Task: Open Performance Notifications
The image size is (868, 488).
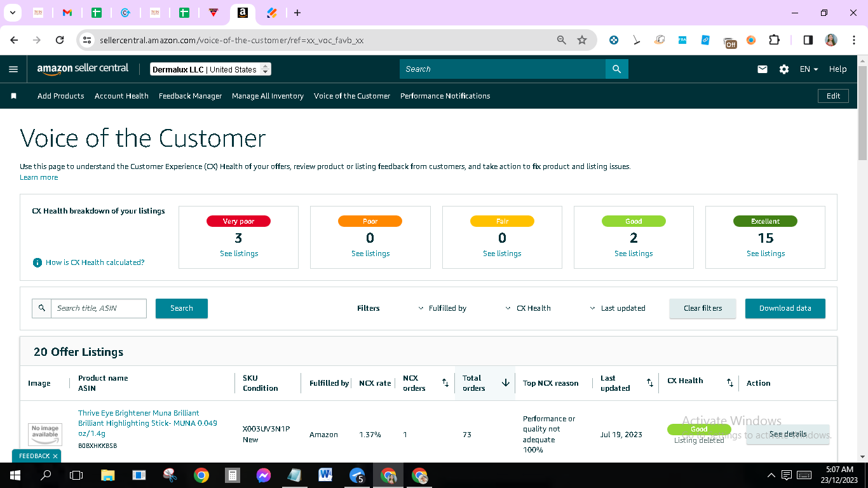Action: tap(445, 96)
